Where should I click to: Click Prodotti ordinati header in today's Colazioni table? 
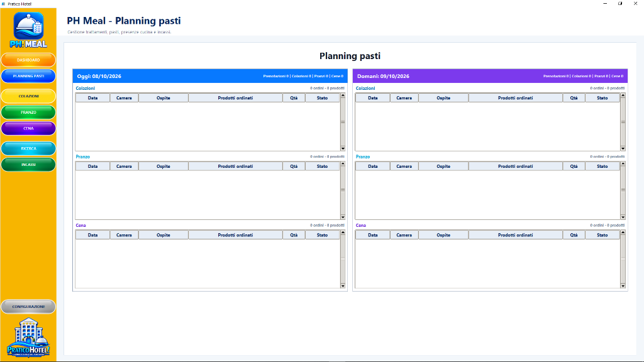[x=235, y=97]
